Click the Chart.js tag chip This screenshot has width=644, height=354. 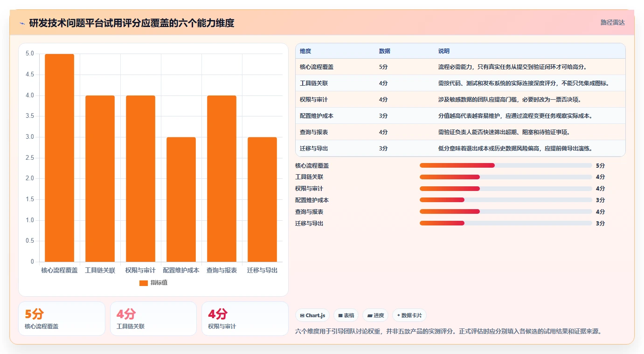tap(312, 315)
